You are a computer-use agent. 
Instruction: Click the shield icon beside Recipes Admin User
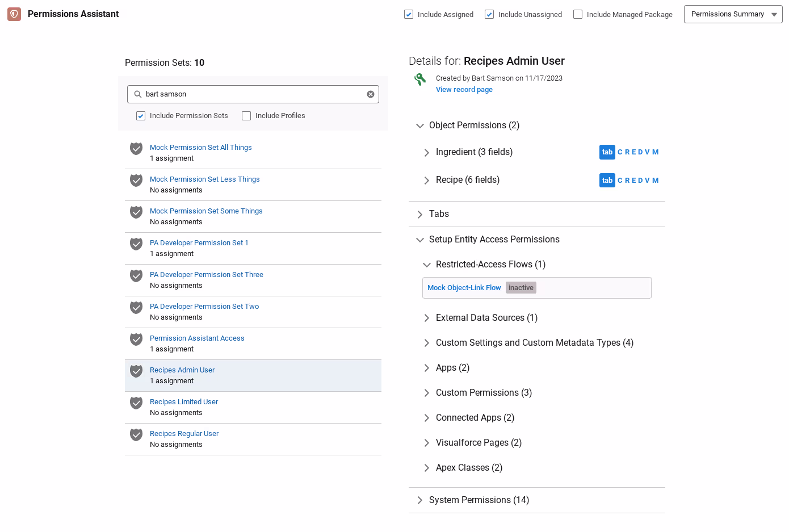(136, 371)
